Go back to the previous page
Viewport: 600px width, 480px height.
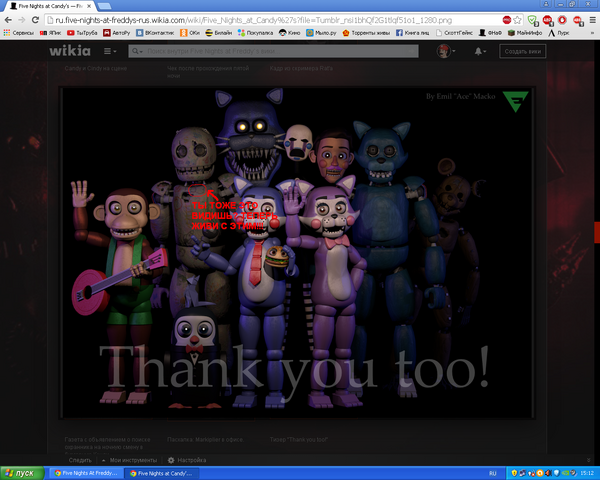8,20
